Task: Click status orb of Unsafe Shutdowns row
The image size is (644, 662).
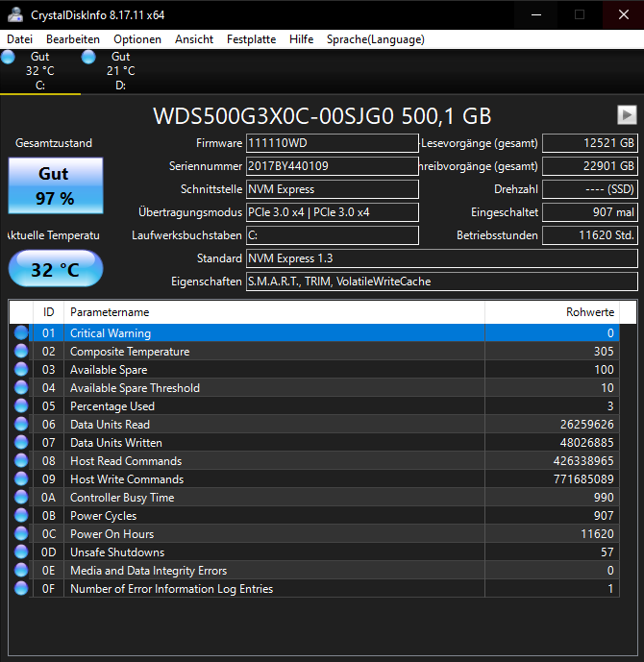Action: click(x=21, y=552)
